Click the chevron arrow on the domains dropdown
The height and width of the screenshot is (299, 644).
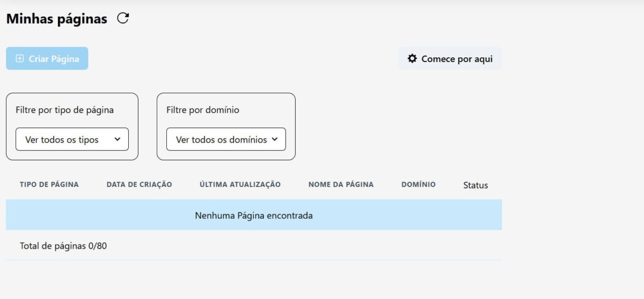click(x=275, y=139)
